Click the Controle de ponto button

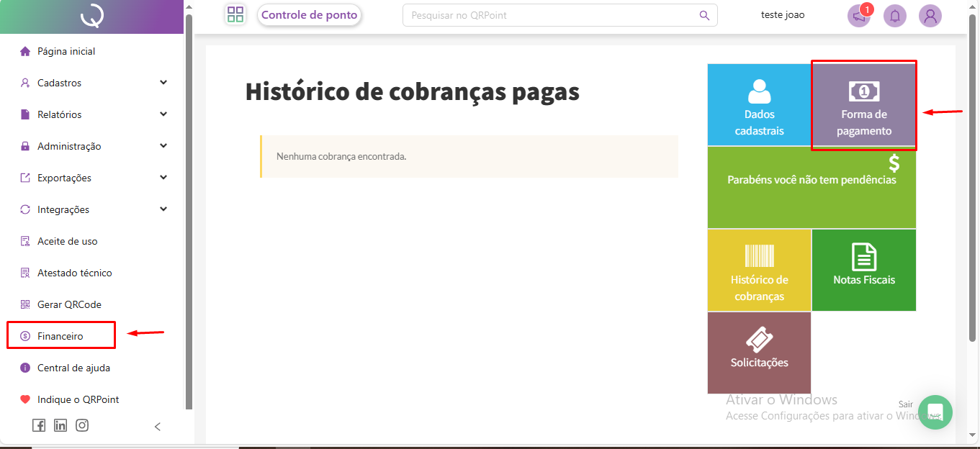309,15
